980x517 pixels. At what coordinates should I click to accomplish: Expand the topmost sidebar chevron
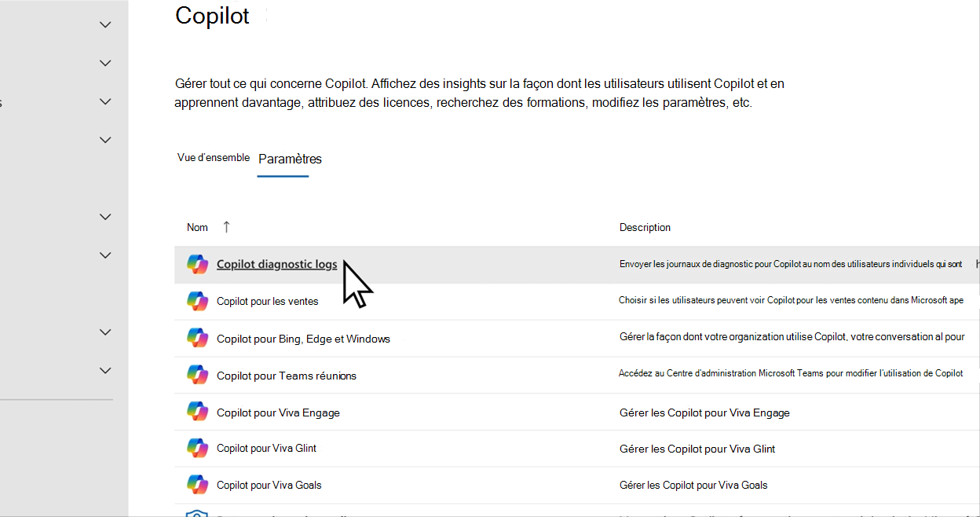105,24
